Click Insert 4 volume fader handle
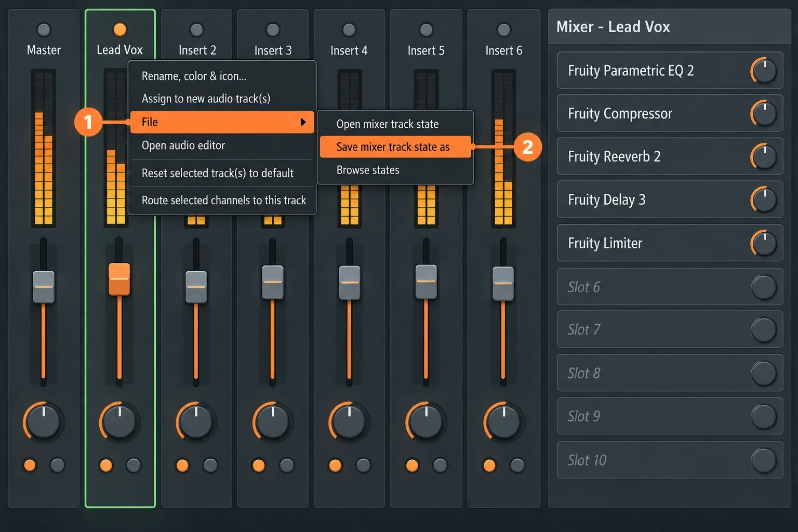 350,283
